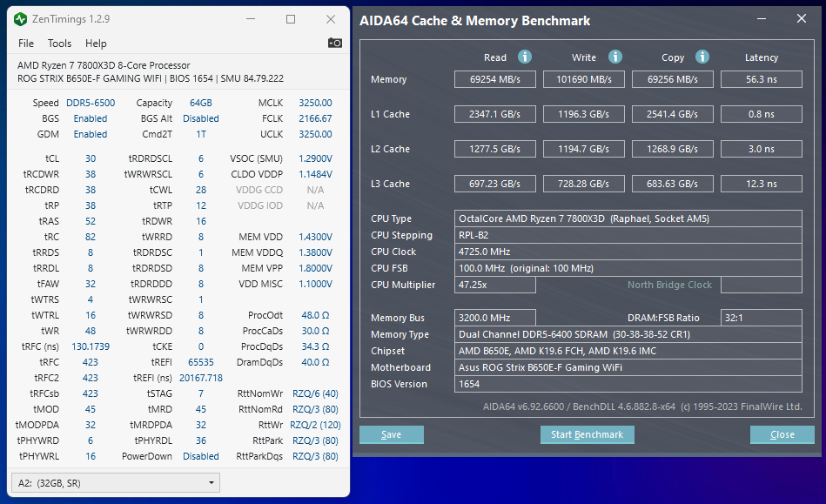This screenshot has width=826, height=504.
Task: Click the RttNomWr value RZQ/6 (40)
Action: [x=316, y=394]
